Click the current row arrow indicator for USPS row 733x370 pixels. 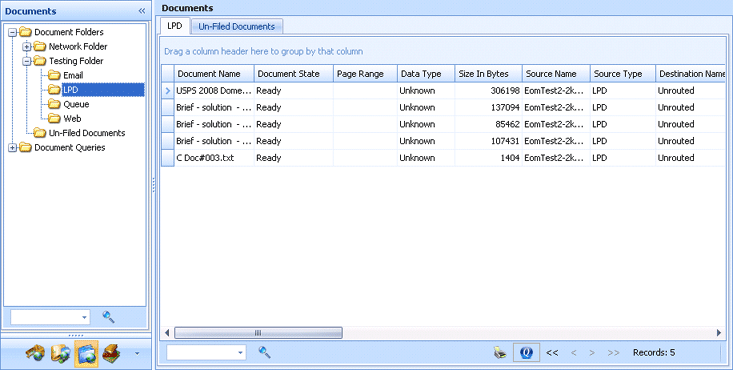point(168,91)
